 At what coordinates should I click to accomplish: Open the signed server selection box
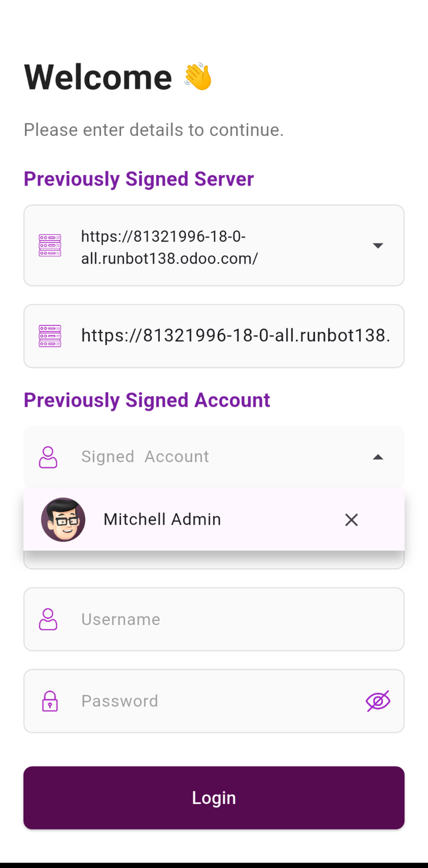(214, 246)
